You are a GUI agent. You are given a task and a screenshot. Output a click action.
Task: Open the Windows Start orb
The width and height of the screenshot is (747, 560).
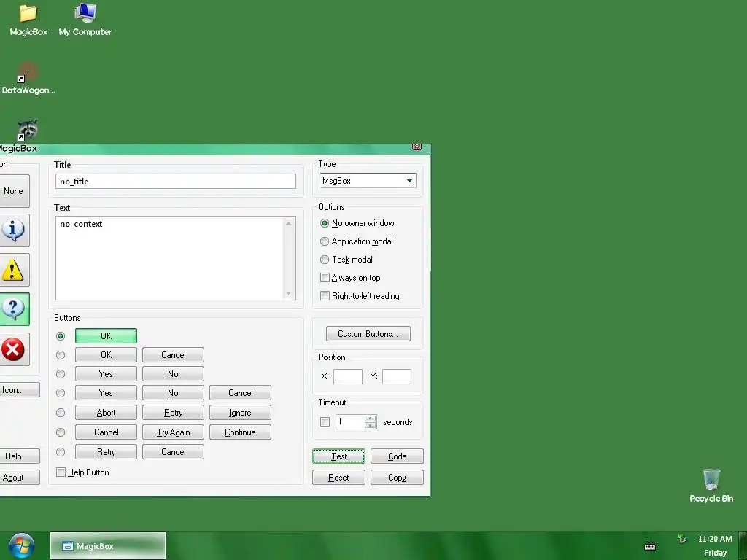coord(21,545)
